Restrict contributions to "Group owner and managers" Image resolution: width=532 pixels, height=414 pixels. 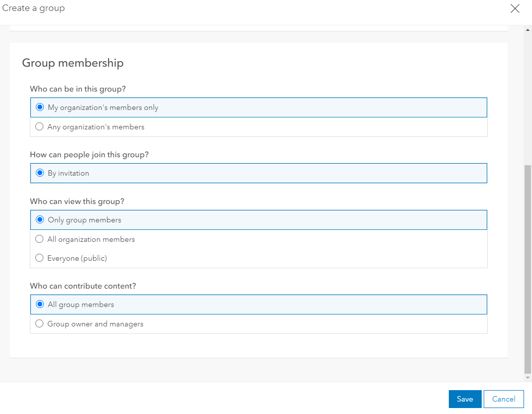click(39, 323)
